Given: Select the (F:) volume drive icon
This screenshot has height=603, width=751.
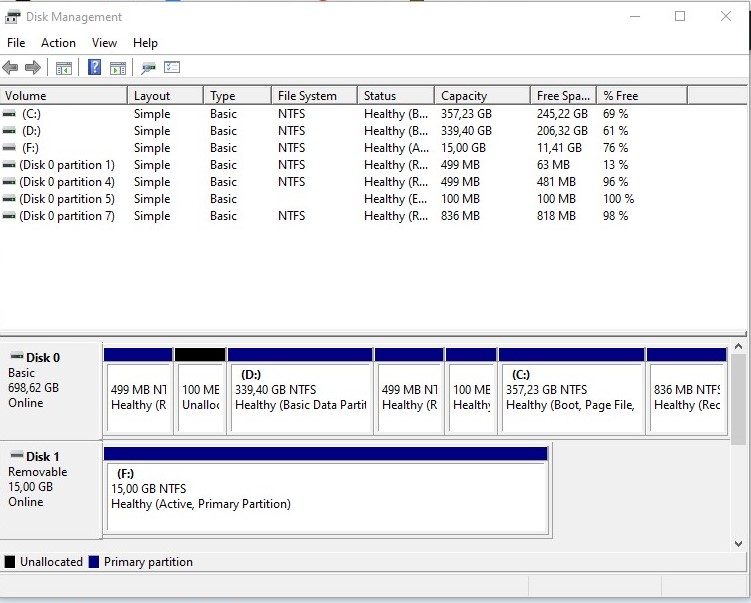Looking at the screenshot, I should pyautogui.click(x=9, y=148).
